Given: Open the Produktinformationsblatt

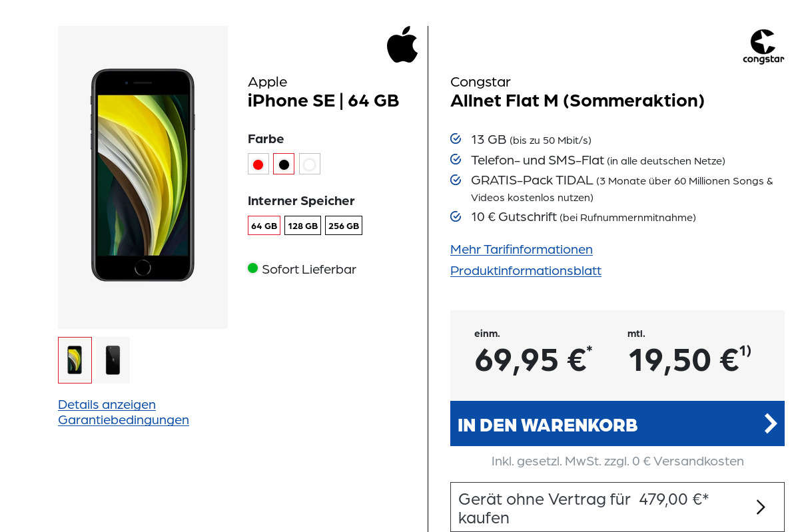Looking at the screenshot, I should click(x=526, y=270).
